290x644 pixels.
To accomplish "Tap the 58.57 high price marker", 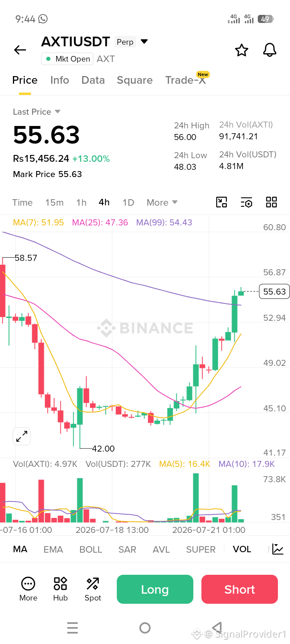I will 26,258.
